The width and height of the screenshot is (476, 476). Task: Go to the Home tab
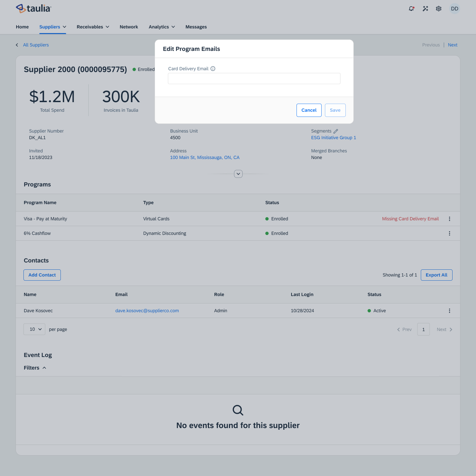point(22,27)
